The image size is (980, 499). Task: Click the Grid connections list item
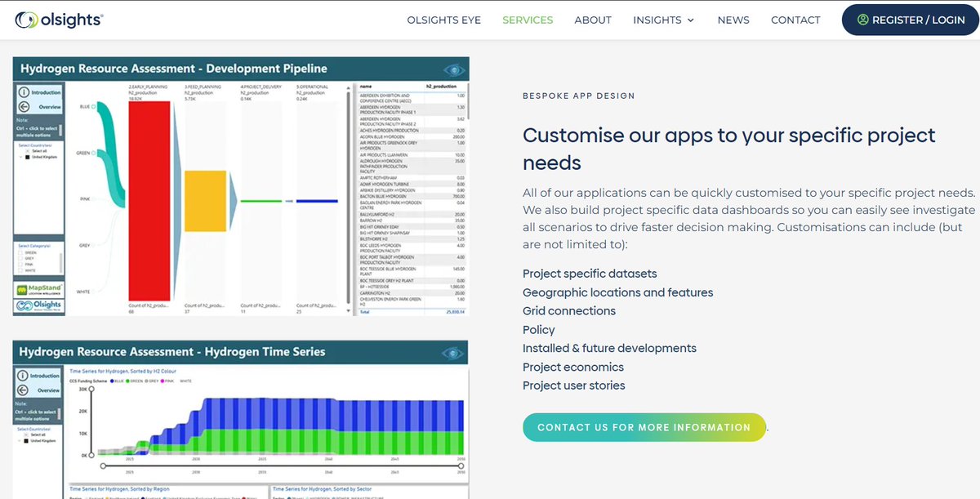569,311
